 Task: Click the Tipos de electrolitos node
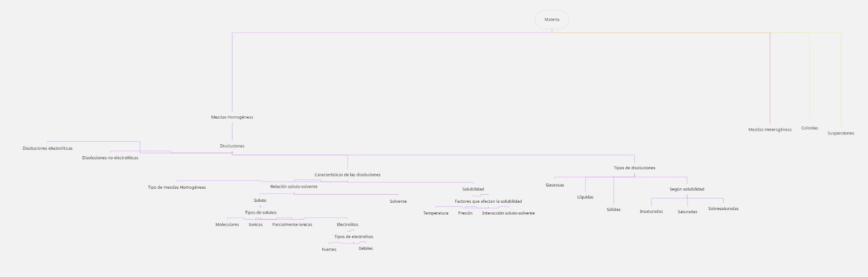pyautogui.click(x=354, y=237)
